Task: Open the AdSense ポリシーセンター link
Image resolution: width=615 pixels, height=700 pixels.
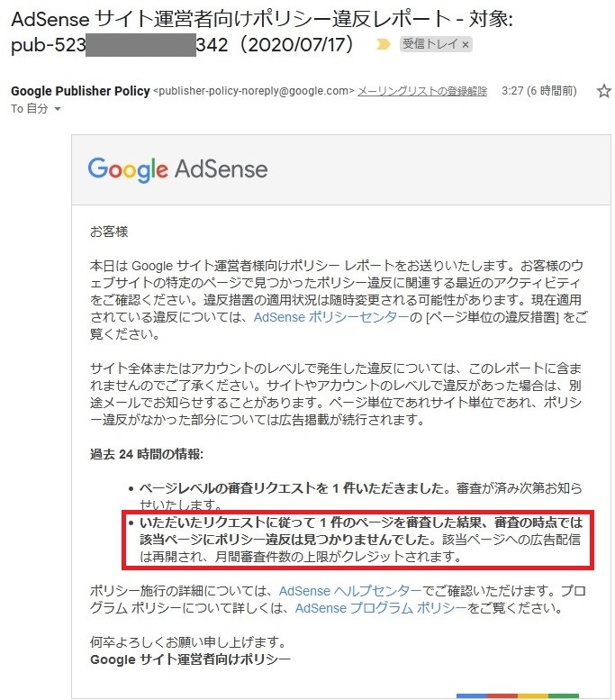Action: click(331, 317)
